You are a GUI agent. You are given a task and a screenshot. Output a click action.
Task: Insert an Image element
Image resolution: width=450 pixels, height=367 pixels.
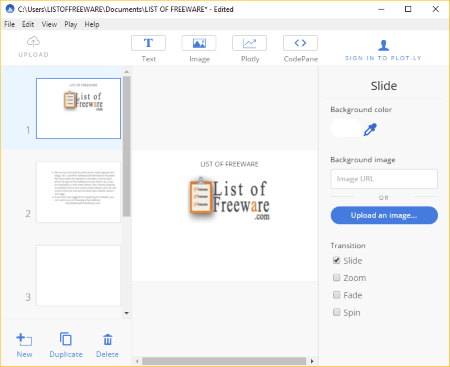[199, 43]
